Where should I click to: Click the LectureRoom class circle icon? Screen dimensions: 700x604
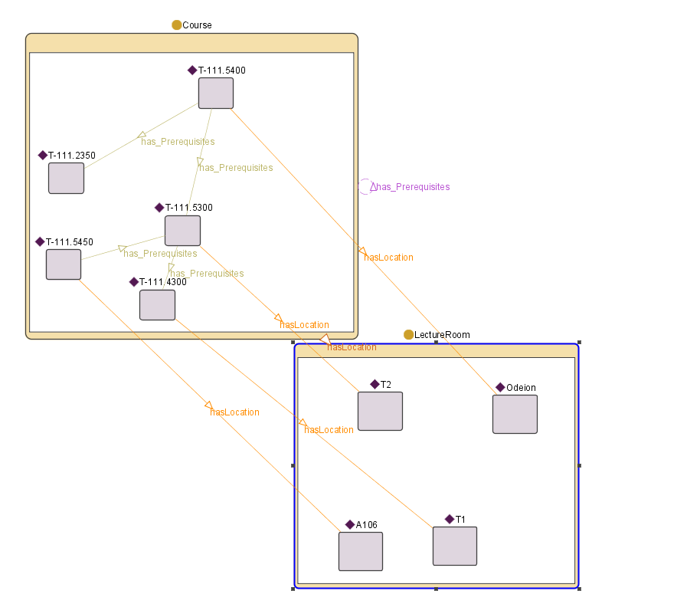(409, 335)
